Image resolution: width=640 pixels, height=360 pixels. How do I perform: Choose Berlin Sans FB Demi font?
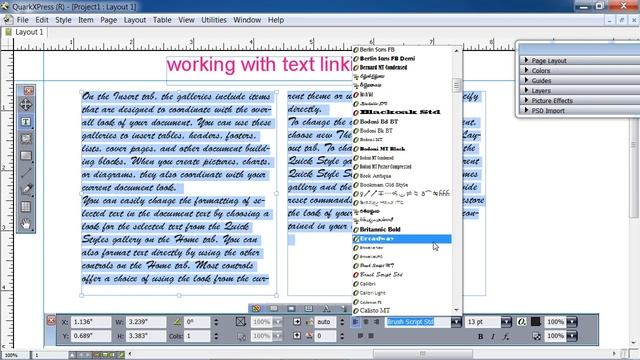402,58
